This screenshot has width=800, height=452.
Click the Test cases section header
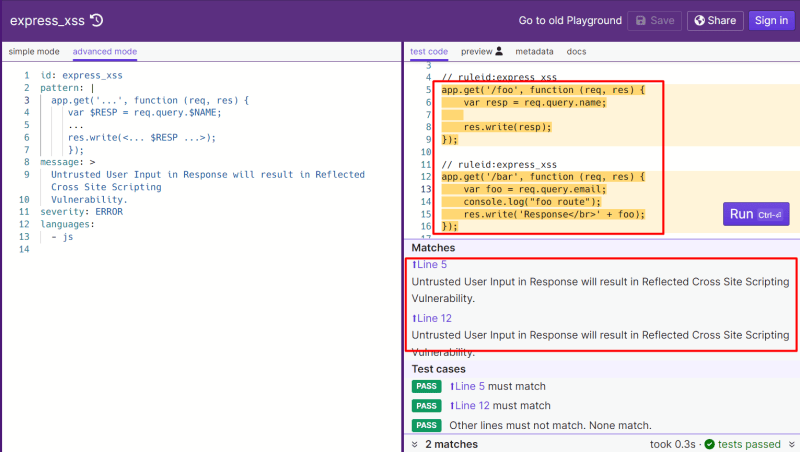[x=438, y=369]
